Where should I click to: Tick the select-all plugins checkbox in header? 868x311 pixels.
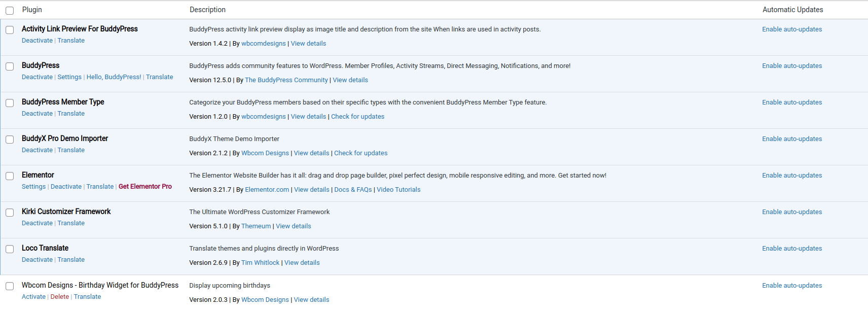[10, 10]
